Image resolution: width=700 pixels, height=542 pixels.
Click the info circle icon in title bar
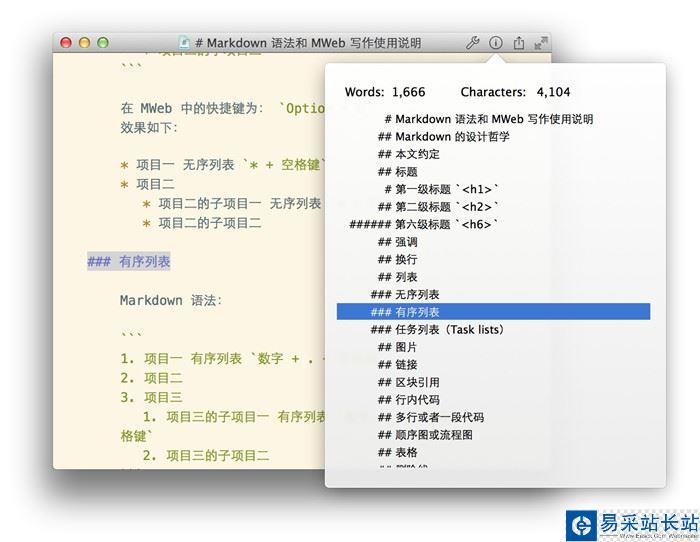coord(496,43)
